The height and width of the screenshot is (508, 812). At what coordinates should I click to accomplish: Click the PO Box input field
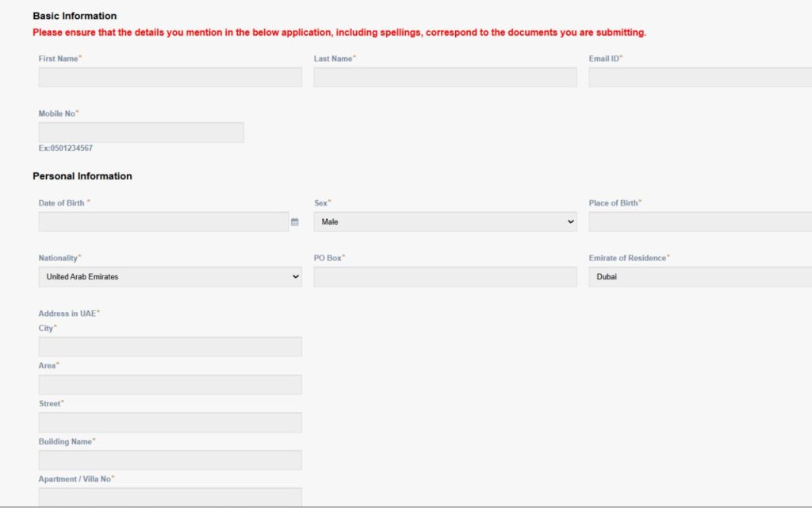[444, 276]
